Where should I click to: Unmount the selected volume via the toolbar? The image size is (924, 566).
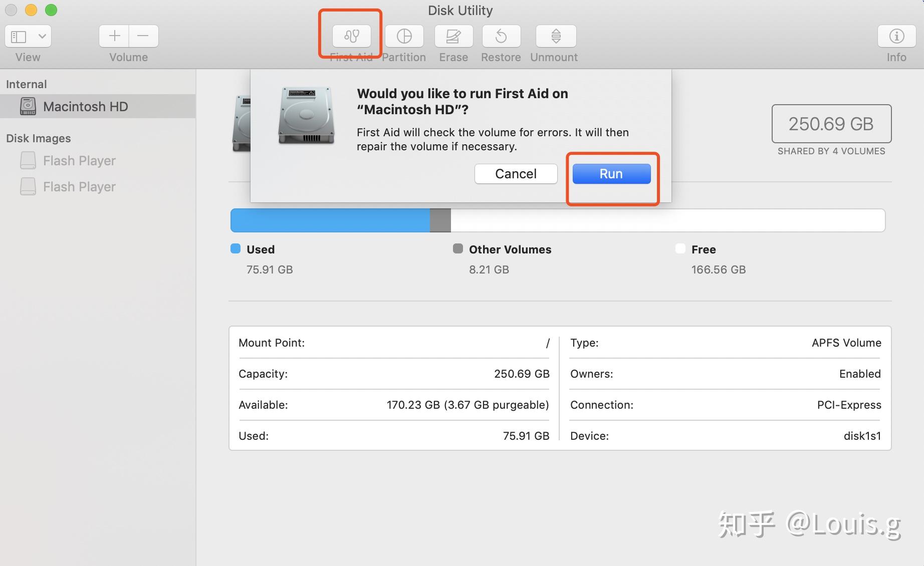(556, 36)
